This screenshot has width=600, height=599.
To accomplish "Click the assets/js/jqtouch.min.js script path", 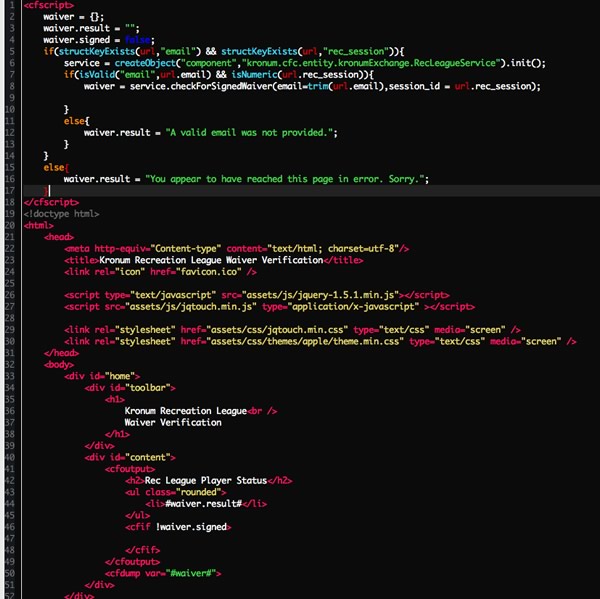I will (x=191, y=307).
